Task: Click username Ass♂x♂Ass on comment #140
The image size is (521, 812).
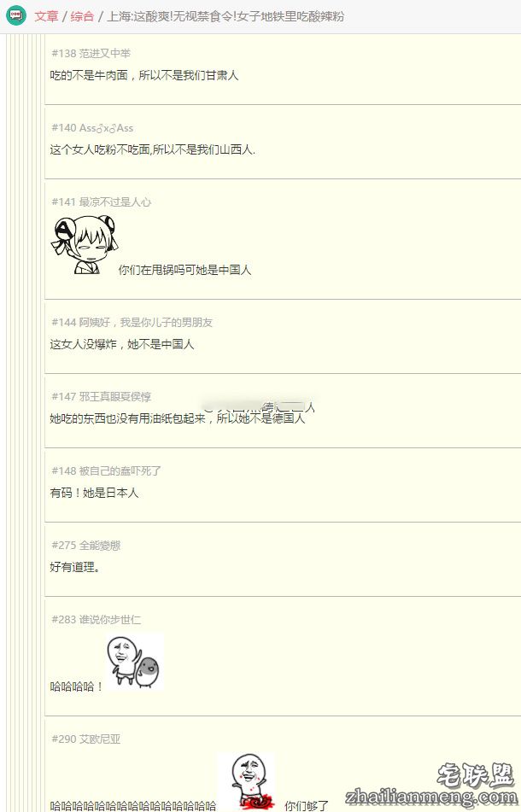Action: [106, 127]
